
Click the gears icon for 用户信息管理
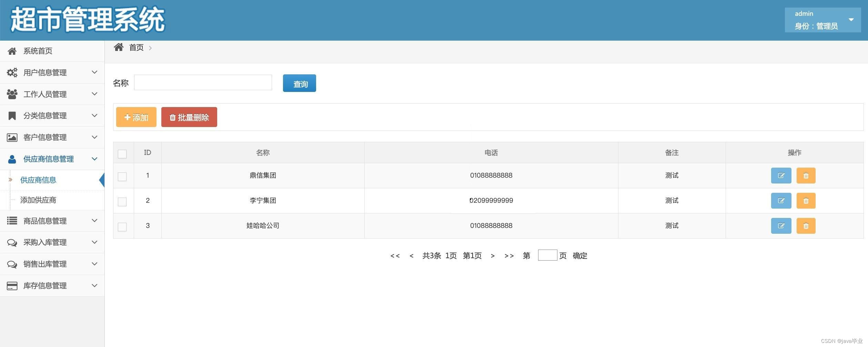tap(12, 73)
